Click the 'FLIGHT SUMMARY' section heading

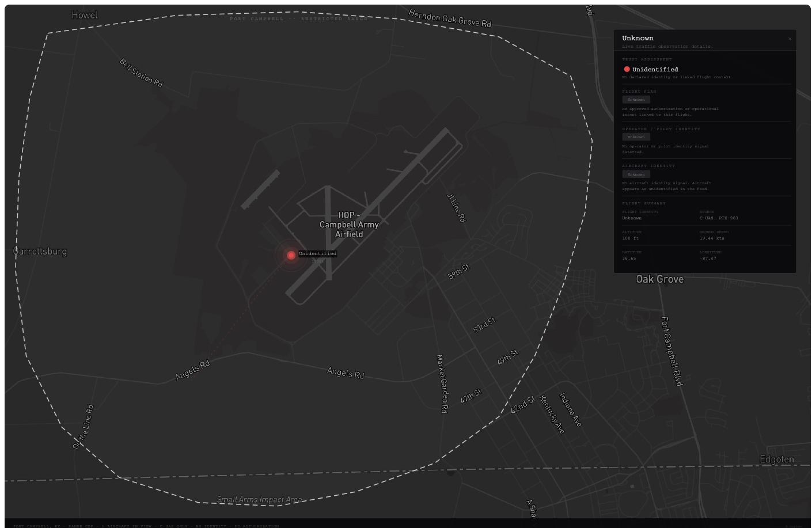point(644,203)
